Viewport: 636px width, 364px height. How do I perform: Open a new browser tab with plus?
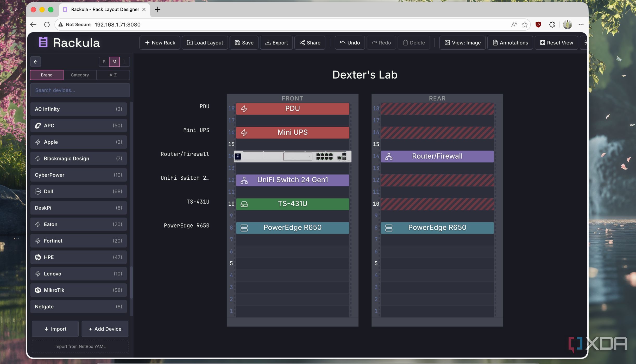158,10
